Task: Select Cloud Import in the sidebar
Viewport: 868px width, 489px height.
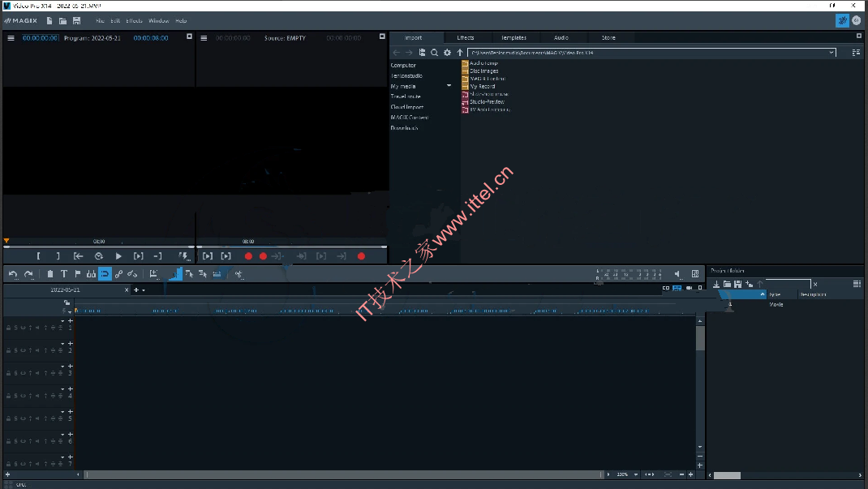Action: pos(407,107)
